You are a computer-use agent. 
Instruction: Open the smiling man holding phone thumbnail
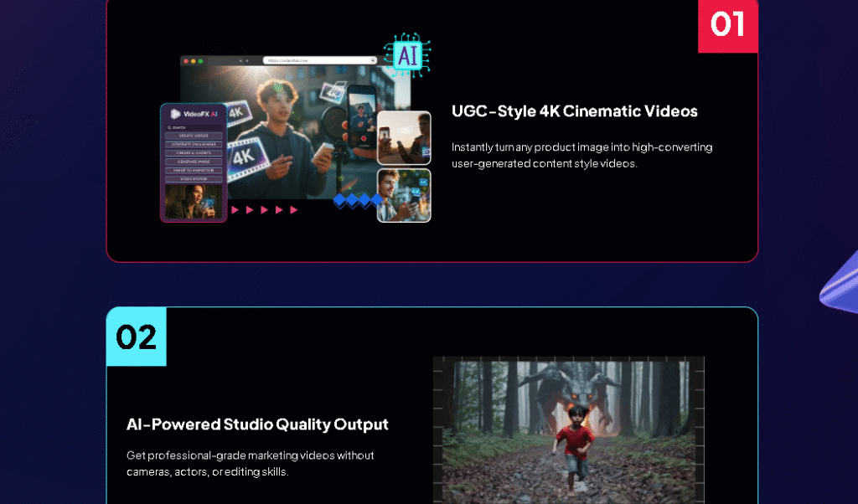click(x=404, y=196)
